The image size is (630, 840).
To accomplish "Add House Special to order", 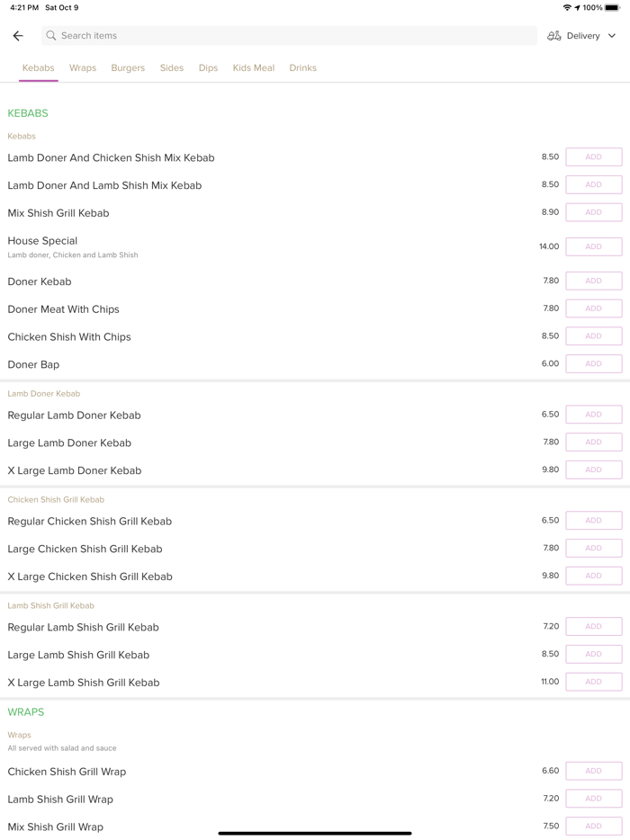I will pyautogui.click(x=593, y=246).
